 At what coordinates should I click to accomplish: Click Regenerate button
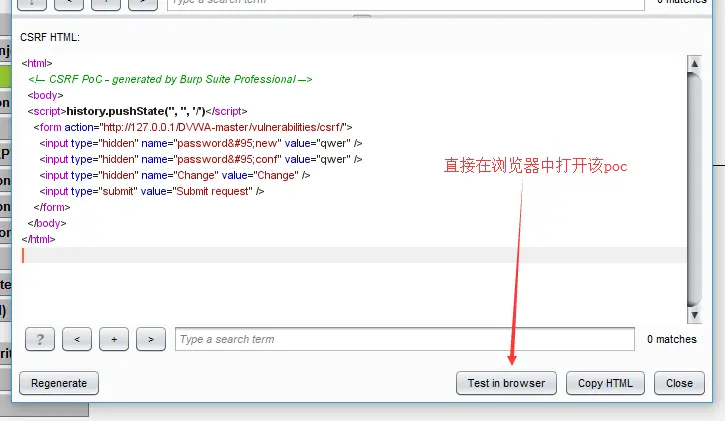[59, 383]
